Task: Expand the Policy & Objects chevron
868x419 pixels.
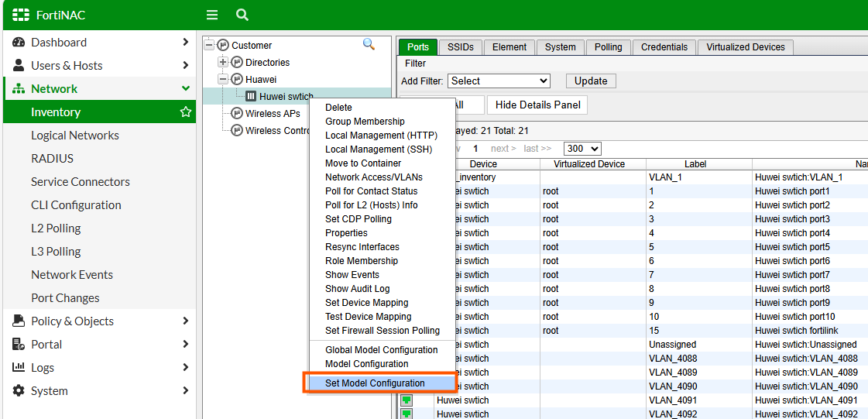Action: click(x=186, y=321)
